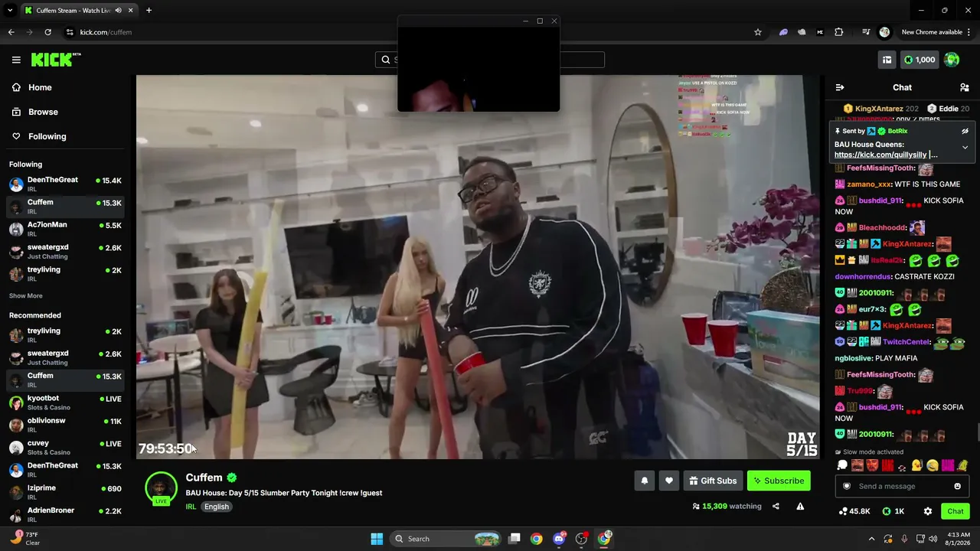Open Chrome extensions puzzle icon

click(x=838, y=32)
